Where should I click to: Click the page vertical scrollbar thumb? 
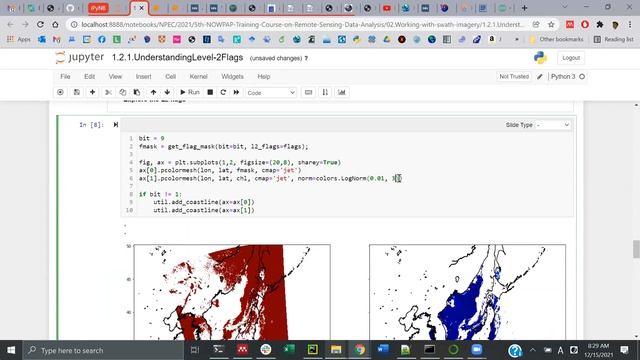(636, 249)
